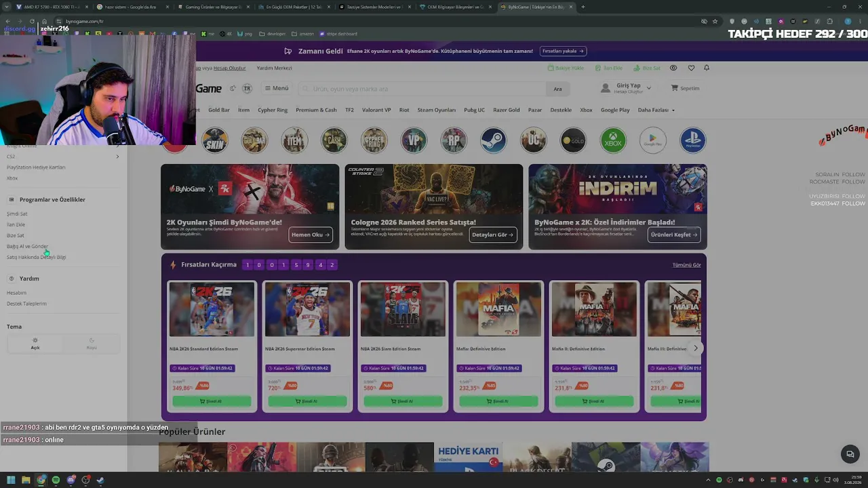Expand the CS2 sidebar submenu arrow

click(x=117, y=157)
